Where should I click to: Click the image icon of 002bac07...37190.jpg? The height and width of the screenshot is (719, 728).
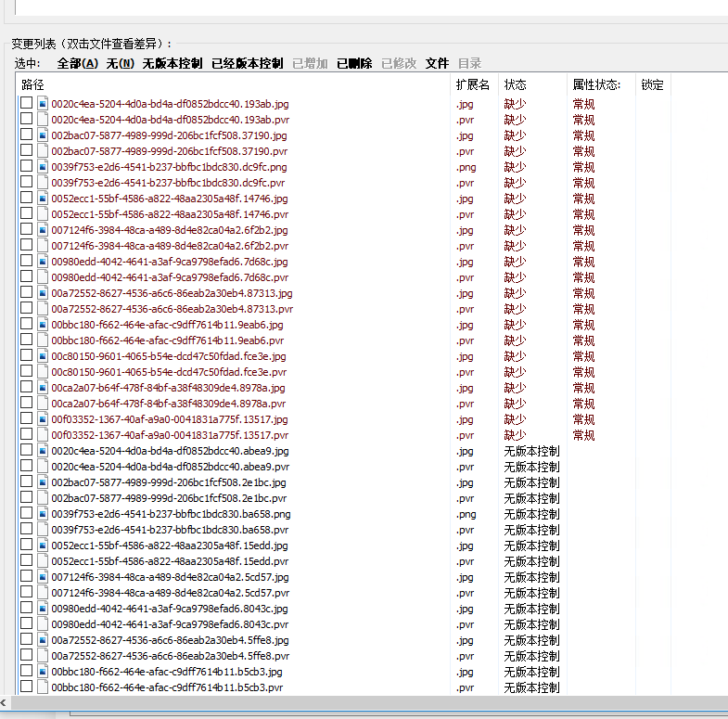tap(43, 135)
